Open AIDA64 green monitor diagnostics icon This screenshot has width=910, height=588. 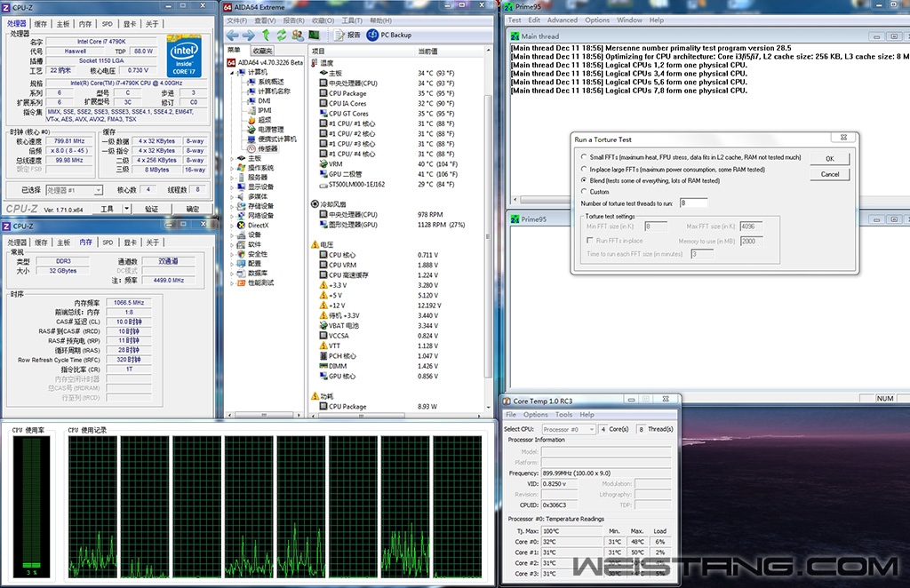tap(314, 36)
